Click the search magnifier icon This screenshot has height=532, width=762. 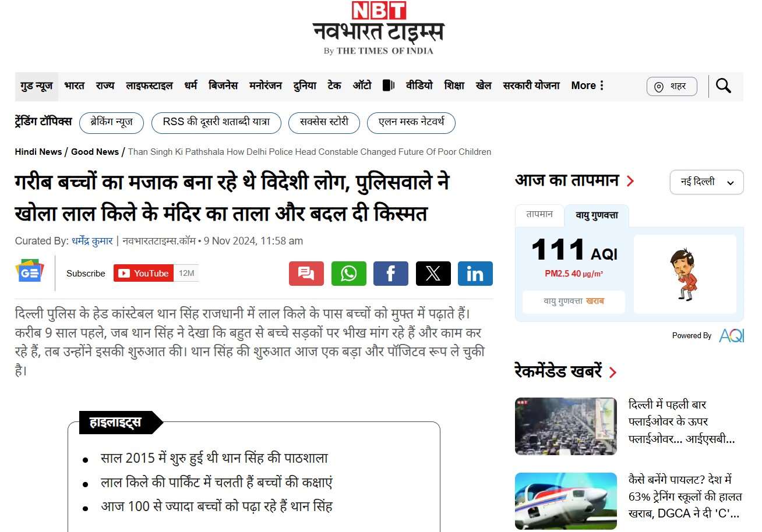tap(724, 86)
